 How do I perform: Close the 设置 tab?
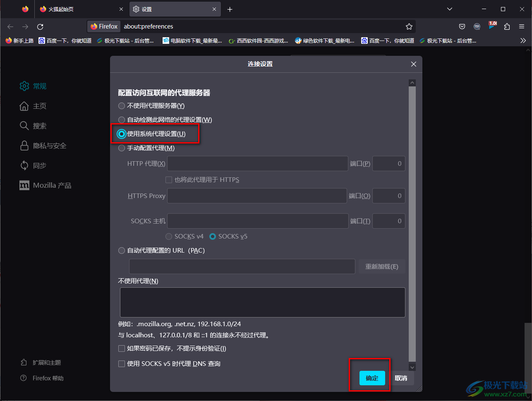[x=214, y=9]
